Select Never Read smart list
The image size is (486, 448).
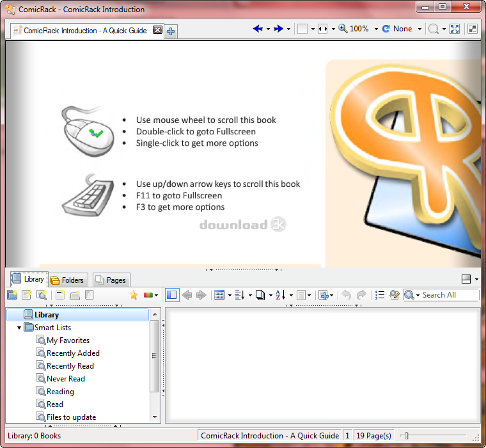coord(66,378)
